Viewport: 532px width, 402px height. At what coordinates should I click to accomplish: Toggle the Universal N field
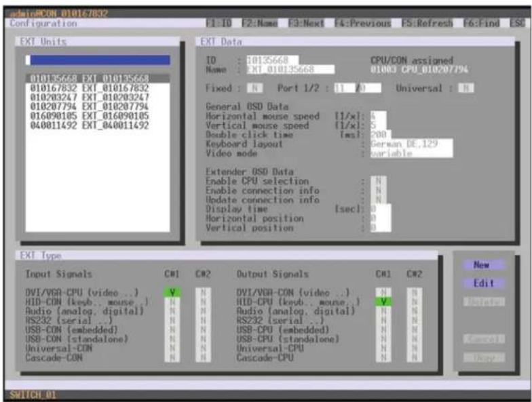[x=465, y=88]
